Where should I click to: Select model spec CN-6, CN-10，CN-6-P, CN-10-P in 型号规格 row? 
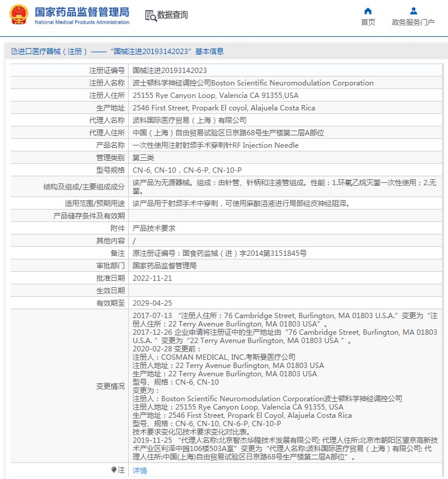(x=187, y=170)
